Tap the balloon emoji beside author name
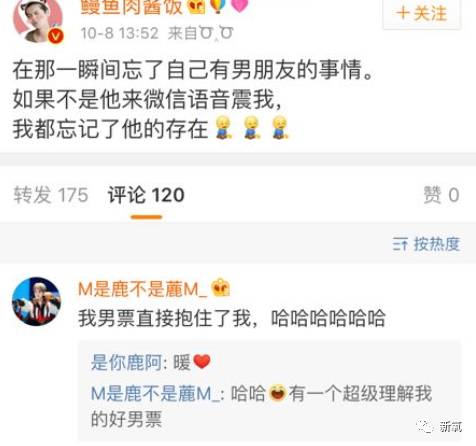This screenshot has height=446, width=476. click(x=218, y=6)
